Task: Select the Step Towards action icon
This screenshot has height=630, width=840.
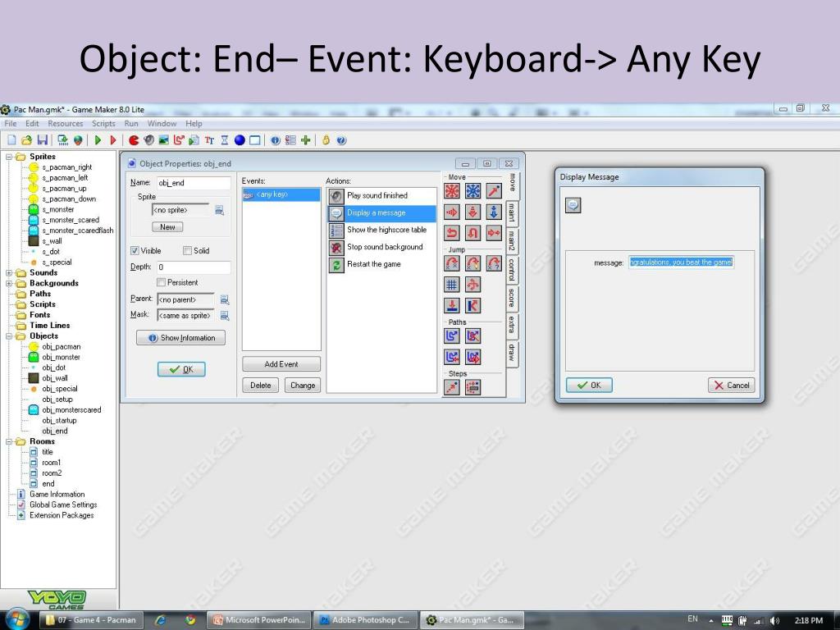Action: (x=452, y=387)
